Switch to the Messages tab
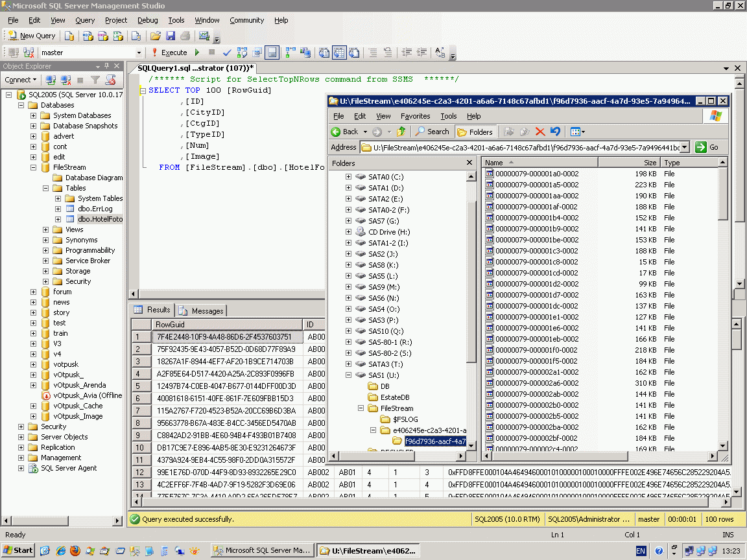The image size is (747, 560). [x=202, y=310]
